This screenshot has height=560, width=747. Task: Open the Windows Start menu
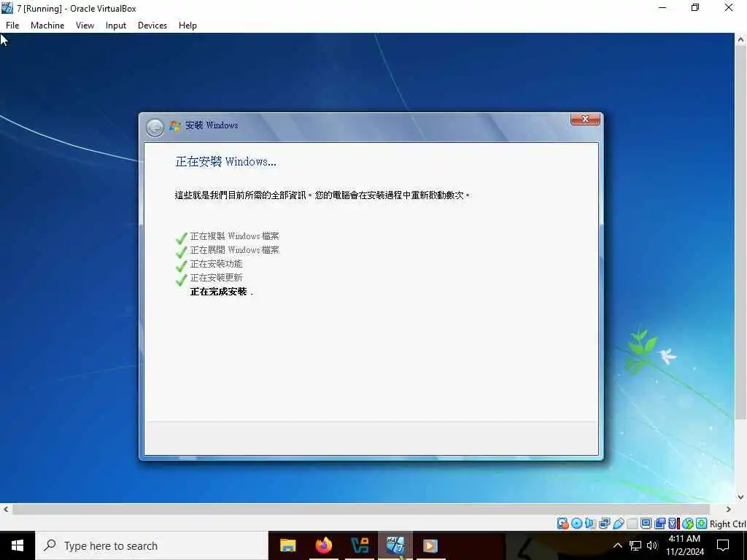pyautogui.click(x=18, y=545)
